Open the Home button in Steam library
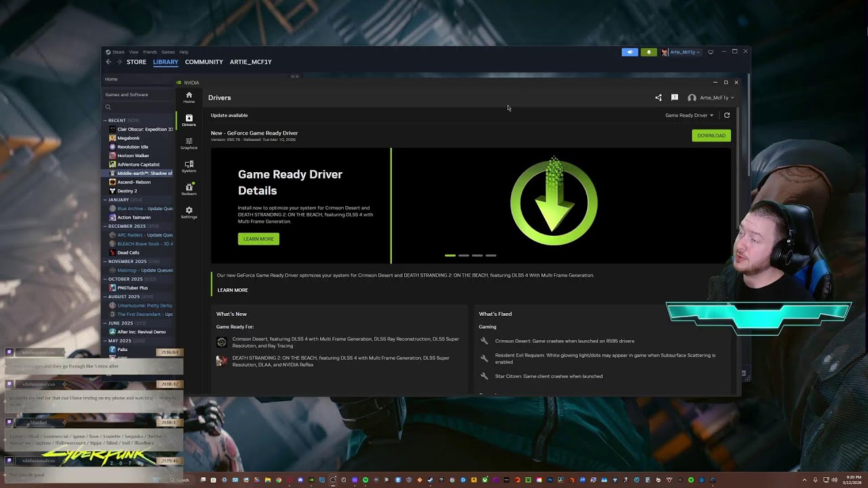868x488 pixels. [x=111, y=79]
